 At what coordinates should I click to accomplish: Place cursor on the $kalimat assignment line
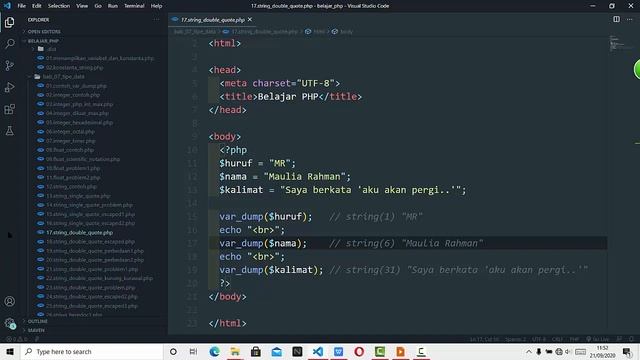(342, 190)
